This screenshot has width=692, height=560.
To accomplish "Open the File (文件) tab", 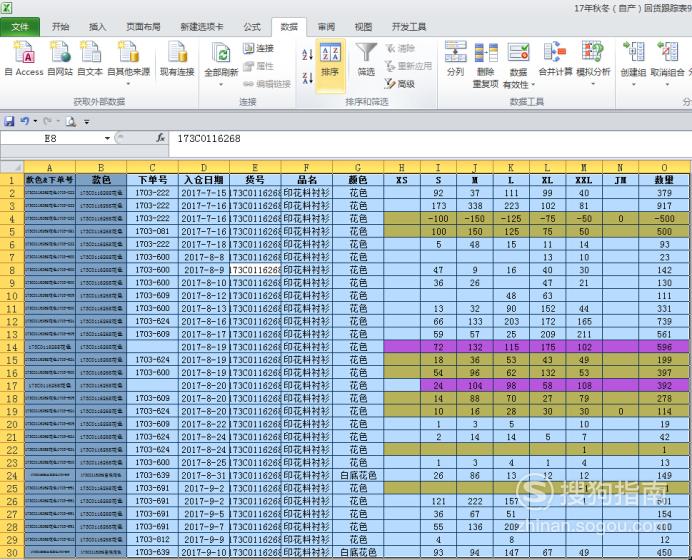I will point(20,27).
